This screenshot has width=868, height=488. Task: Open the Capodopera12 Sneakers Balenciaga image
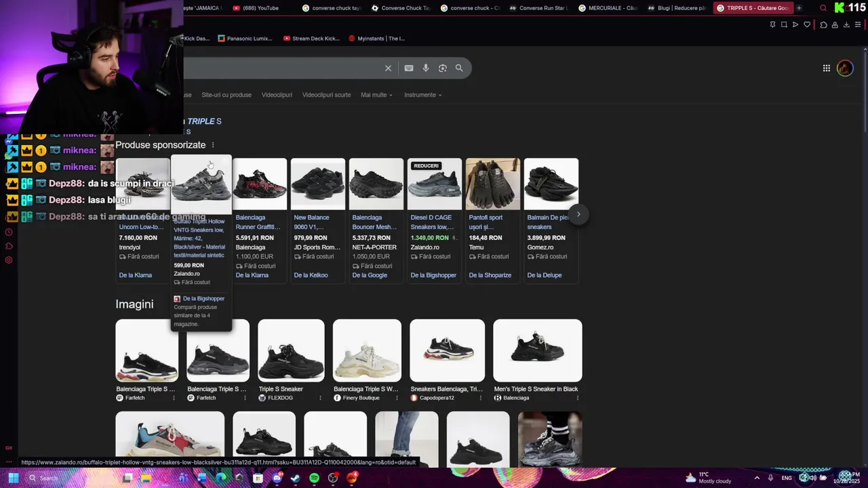point(448,350)
